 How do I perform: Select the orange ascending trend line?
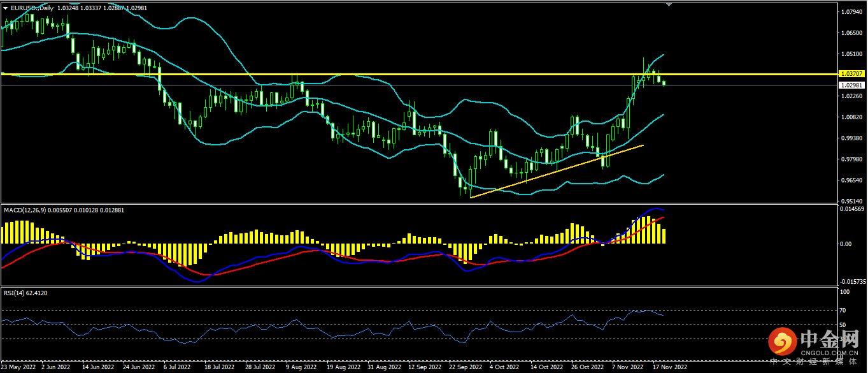pos(554,172)
